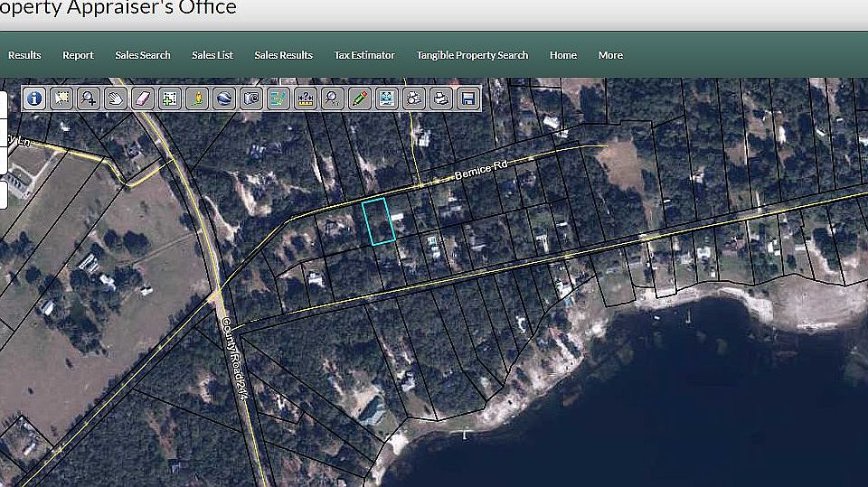Screen dimensions: 868x487
Task: Open Tangible Property Search
Action: [x=472, y=55]
